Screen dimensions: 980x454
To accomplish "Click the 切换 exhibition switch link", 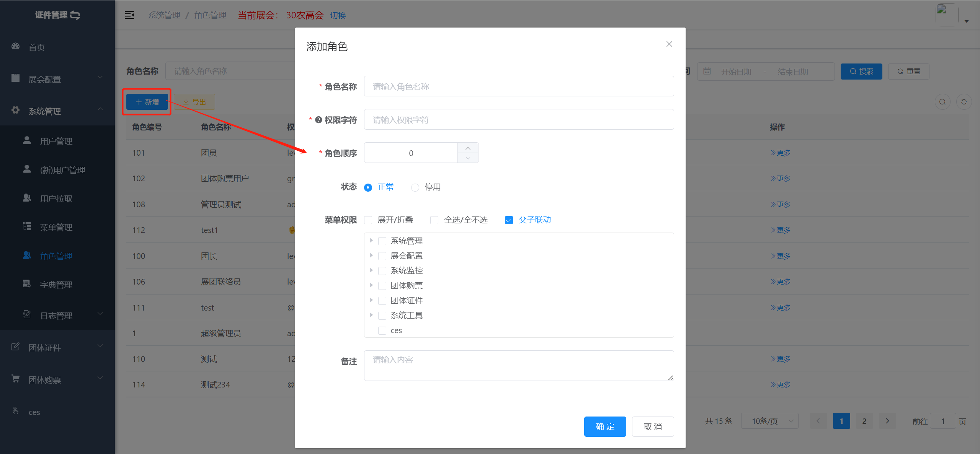I will (x=338, y=15).
